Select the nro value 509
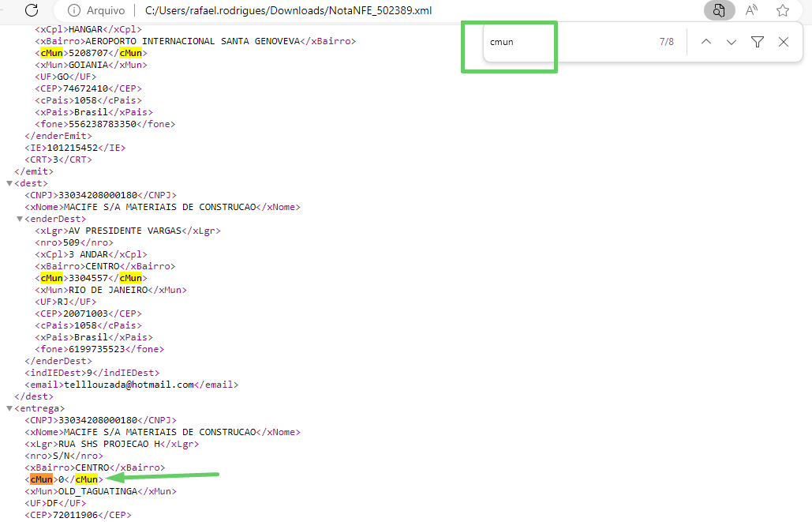The height and width of the screenshot is (522, 812). click(72, 242)
